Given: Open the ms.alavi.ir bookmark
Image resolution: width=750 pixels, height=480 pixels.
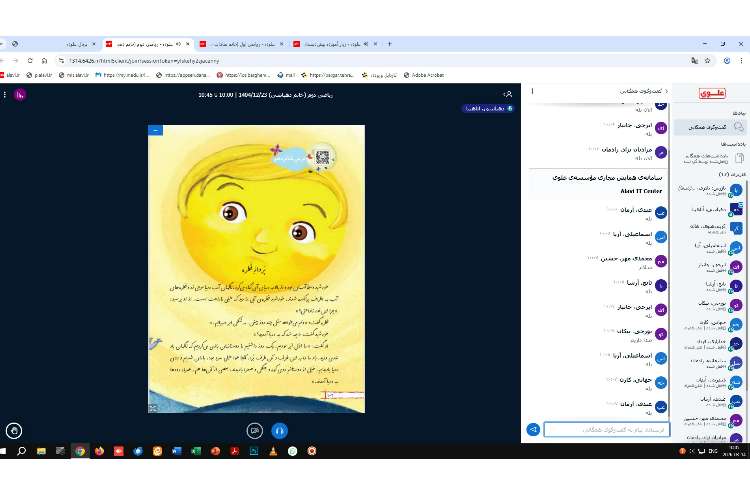Looking at the screenshot, I should coord(74,75).
